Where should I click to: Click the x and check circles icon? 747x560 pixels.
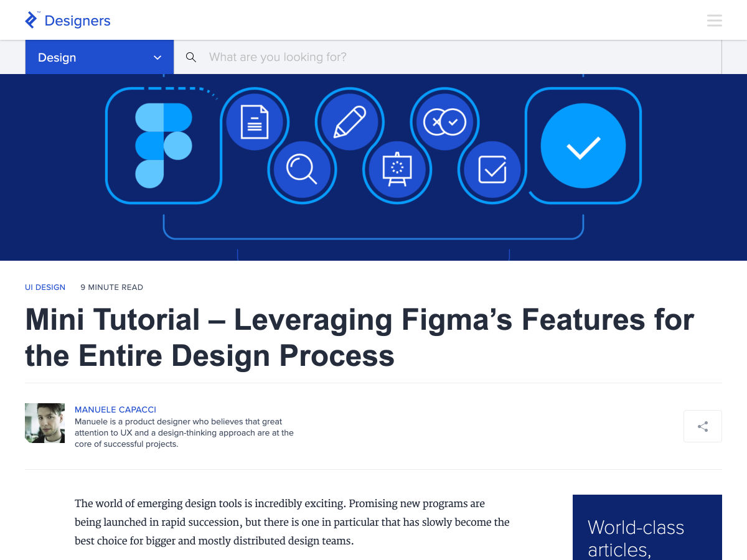point(444,121)
